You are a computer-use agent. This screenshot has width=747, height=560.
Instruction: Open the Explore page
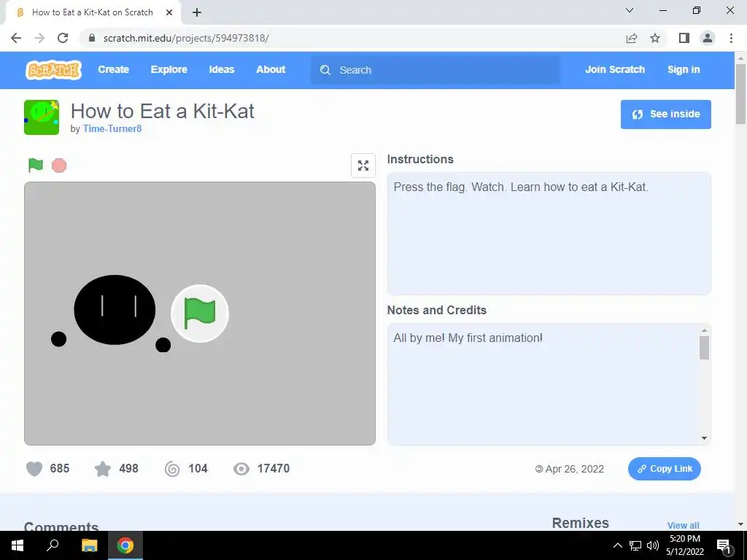(169, 69)
